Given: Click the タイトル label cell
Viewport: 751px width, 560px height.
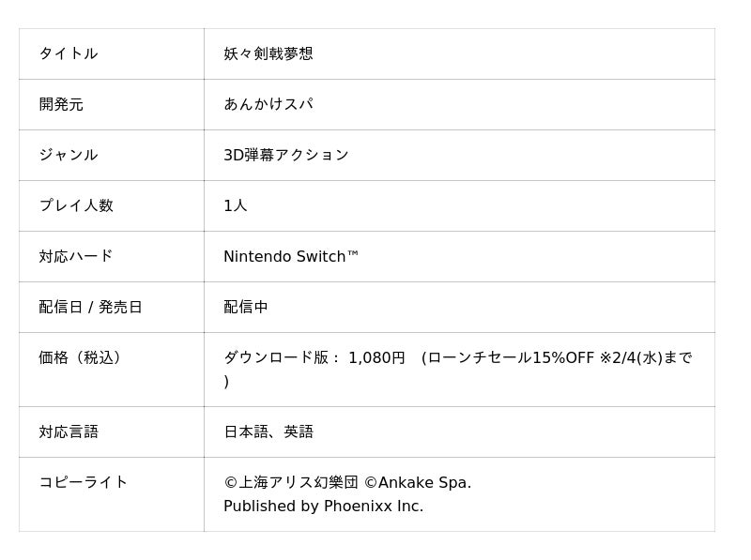Looking at the screenshot, I should [69, 53].
